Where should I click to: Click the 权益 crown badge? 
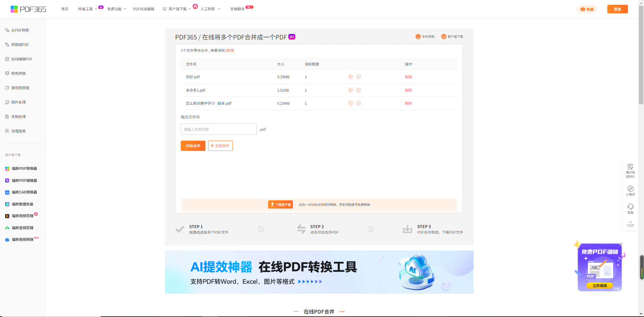(x=587, y=9)
